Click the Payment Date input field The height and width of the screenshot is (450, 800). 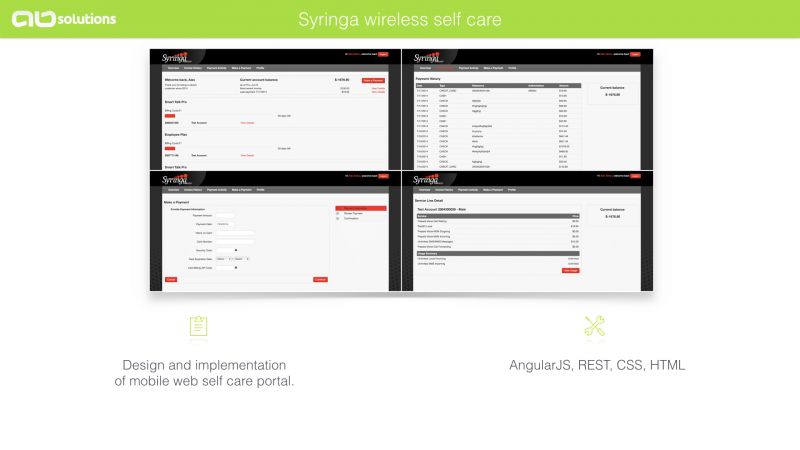225,224
